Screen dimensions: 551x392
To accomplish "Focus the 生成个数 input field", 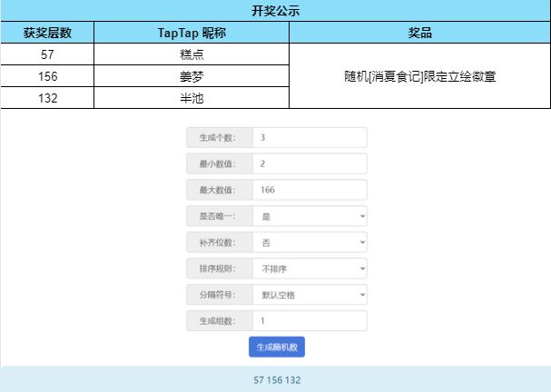I will [x=310, y=137].
